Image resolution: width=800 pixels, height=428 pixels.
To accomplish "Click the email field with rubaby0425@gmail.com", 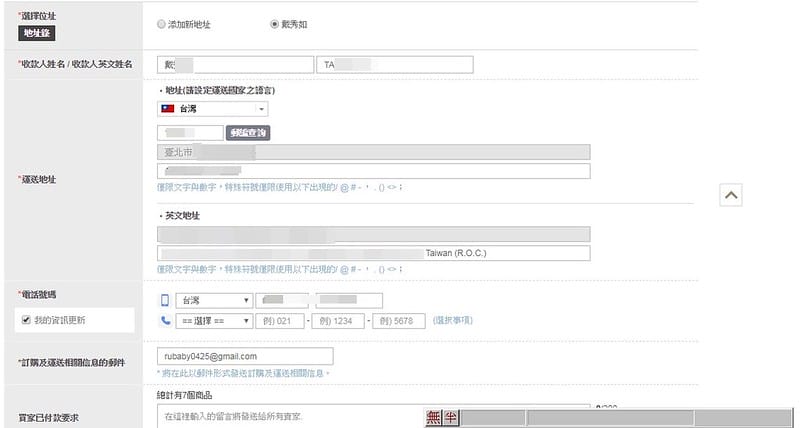I will (x=244, y=356).
